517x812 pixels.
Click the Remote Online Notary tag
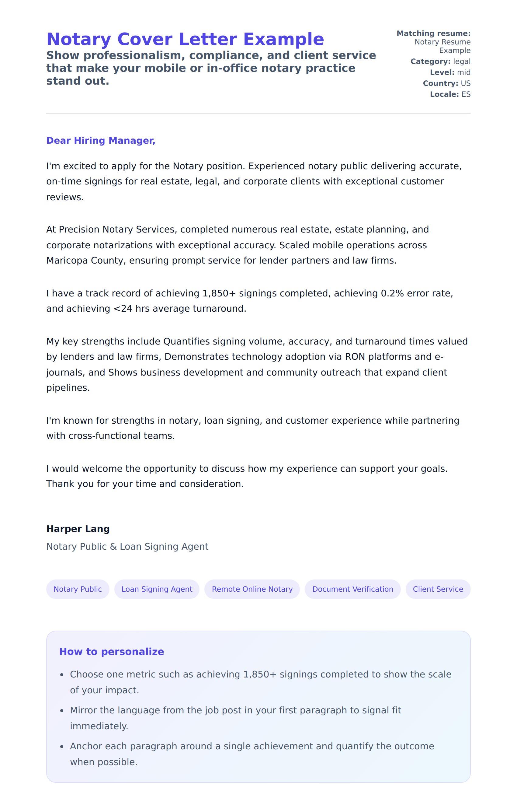point(252,589)
